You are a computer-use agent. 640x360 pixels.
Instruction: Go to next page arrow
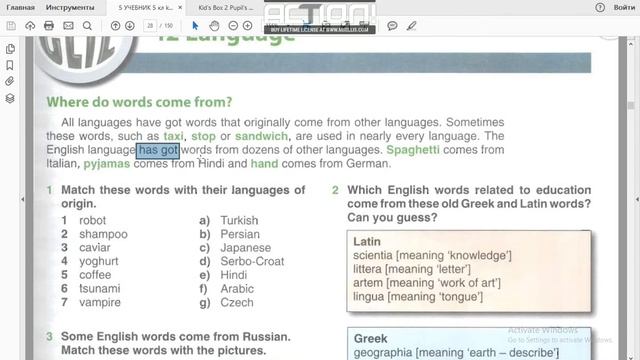pyautogui.click(x=130, y=26)
